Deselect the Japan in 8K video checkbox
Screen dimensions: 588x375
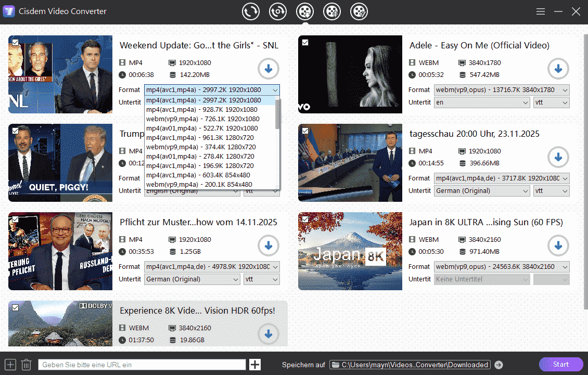[305, 219]
